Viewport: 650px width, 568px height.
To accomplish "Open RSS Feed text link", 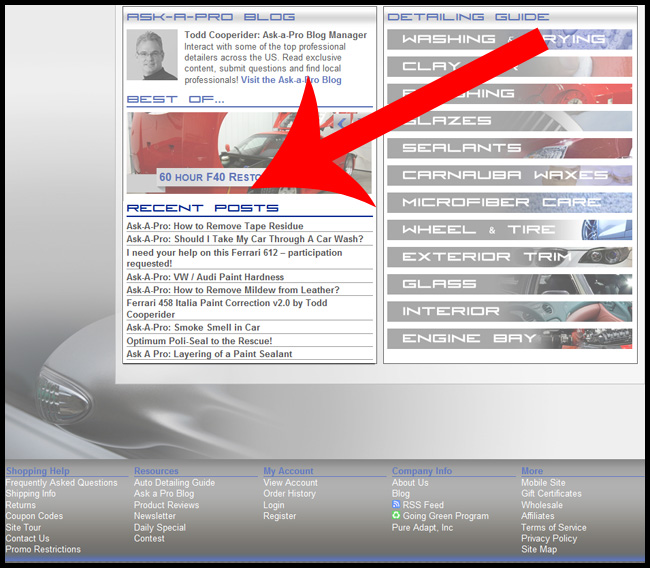I will point(423,505).
